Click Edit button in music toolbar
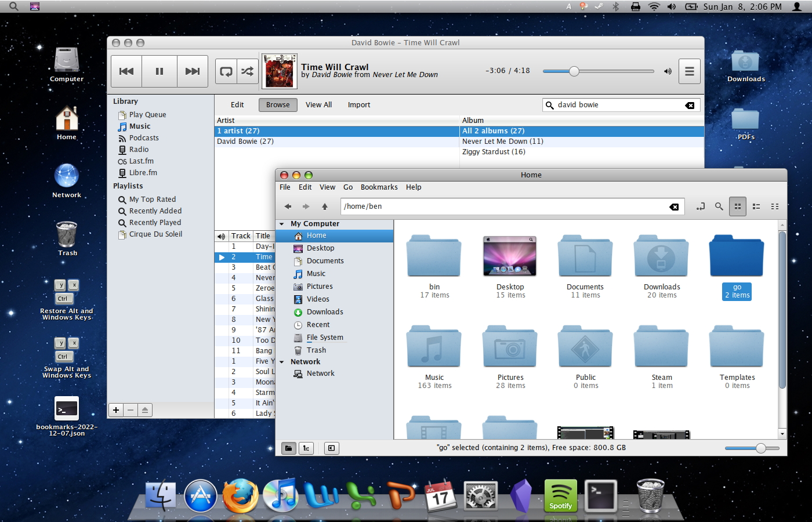The width and height of the screenshot is (812, 522). pyautogui.click(x=237, y=105)
